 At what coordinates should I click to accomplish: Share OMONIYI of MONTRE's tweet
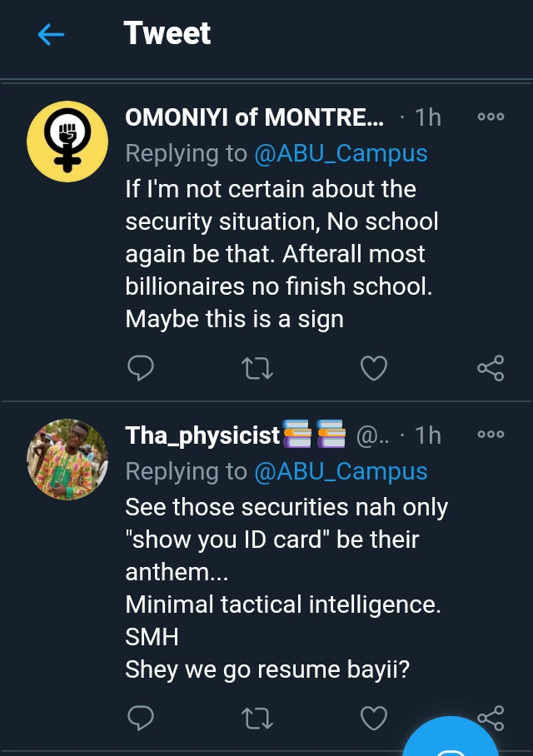491,368
